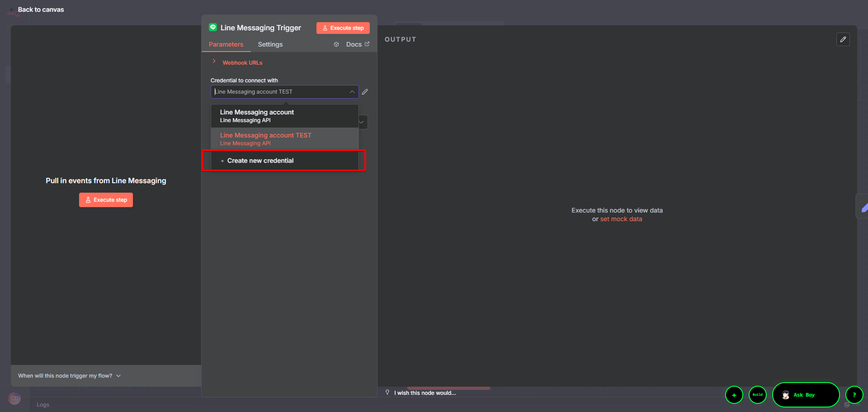Click the cube icon beside Docs
The image size is (868, 412).
(x=336, y=44)
